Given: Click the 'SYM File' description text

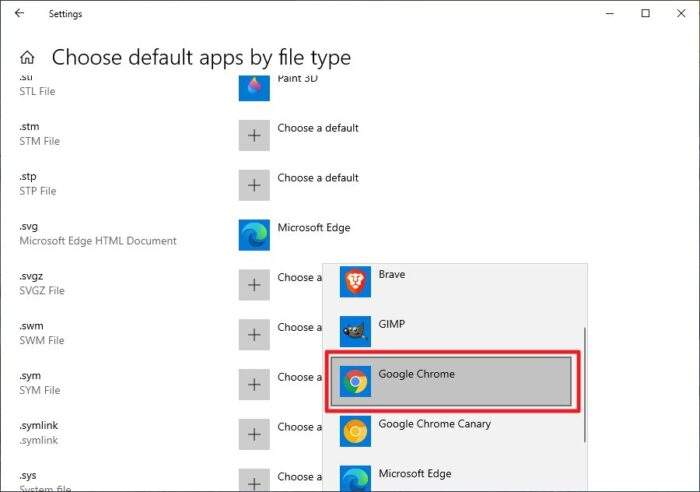Looking at the screenshot, I should pos(39,391).
